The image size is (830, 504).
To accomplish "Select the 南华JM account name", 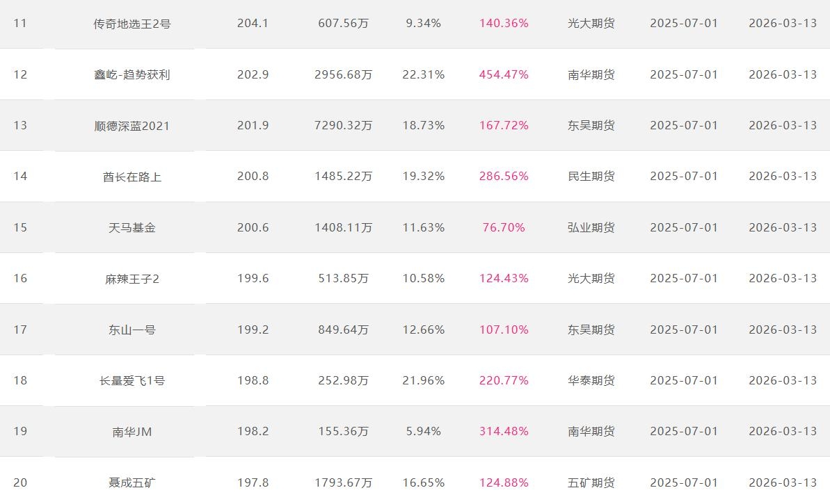I will 132,432.
